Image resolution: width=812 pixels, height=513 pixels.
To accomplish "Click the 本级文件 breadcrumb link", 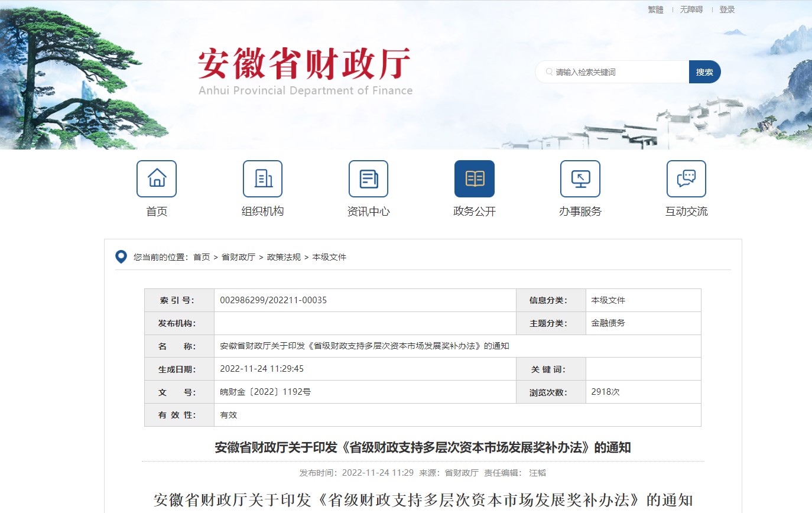I will [329, 257].
